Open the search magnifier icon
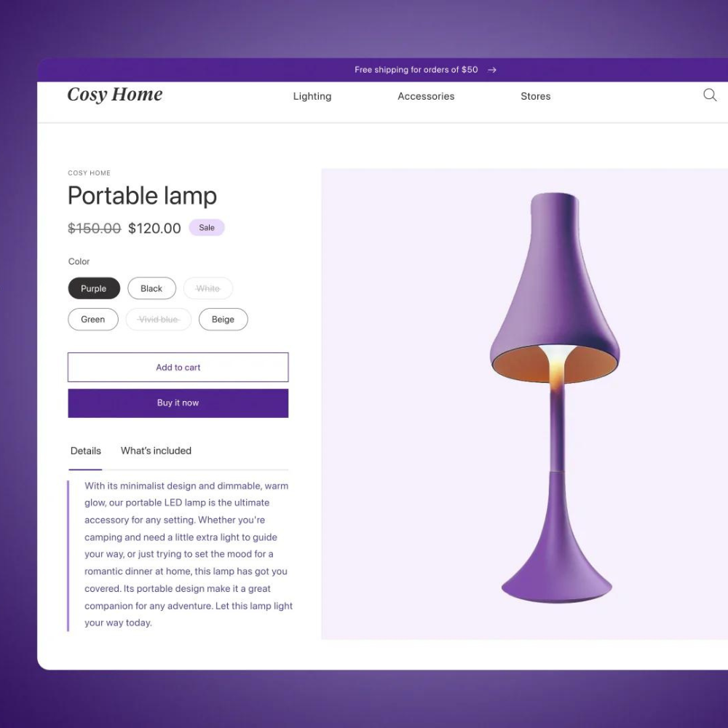Viewport: 728px width, 728px height. coord(709,95)
